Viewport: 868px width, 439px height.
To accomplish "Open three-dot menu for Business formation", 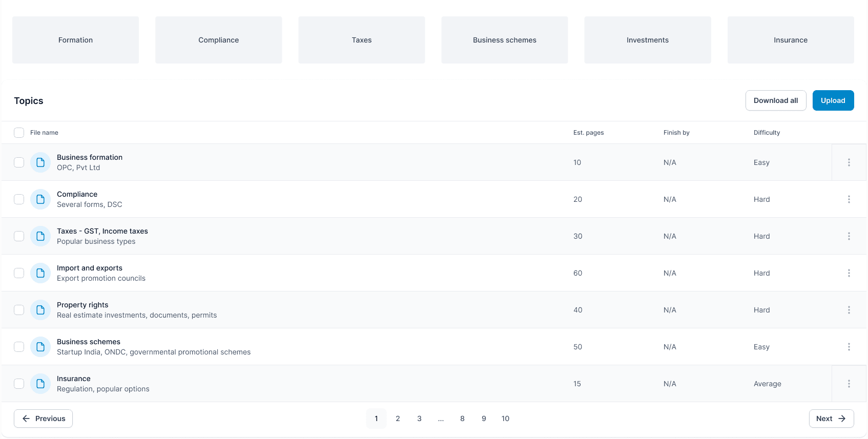I will coord(849,162).
